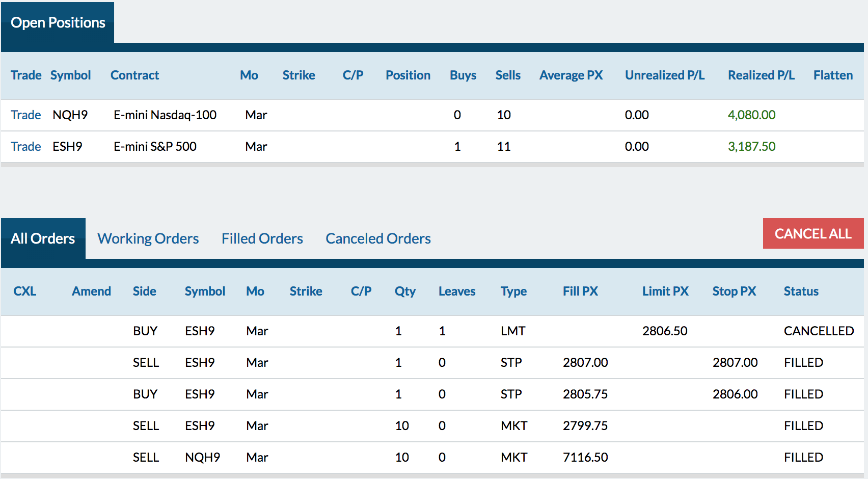Click the Limit PX column header
The height and width of the screenshot is (479, 868).
point(665,291)
